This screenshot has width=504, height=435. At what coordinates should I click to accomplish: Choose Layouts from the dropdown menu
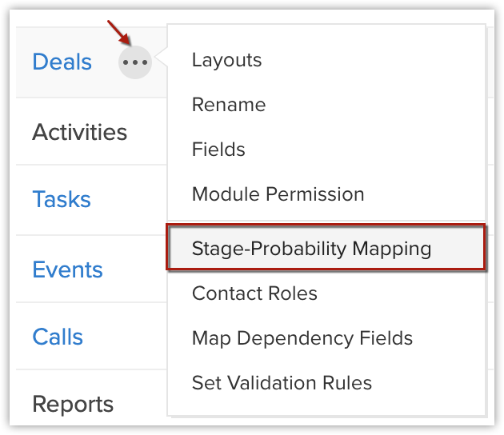tap(226, 60)
